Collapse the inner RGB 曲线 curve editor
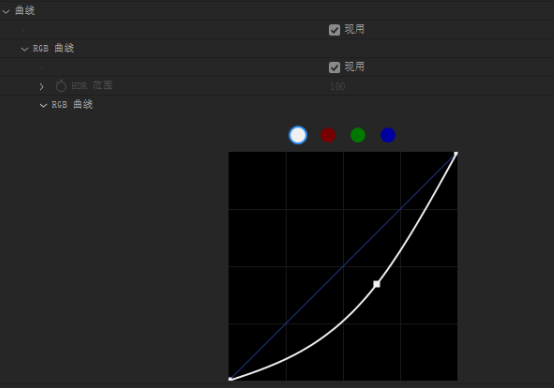Viewport: 554px width, 388px height. [43, 105]
